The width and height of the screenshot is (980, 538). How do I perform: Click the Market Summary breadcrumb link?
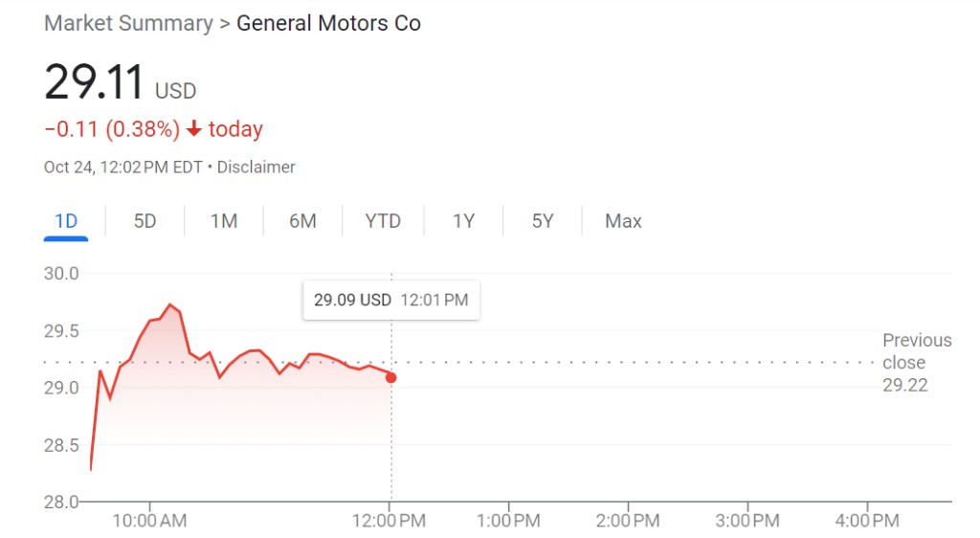[x=129, y=23]
